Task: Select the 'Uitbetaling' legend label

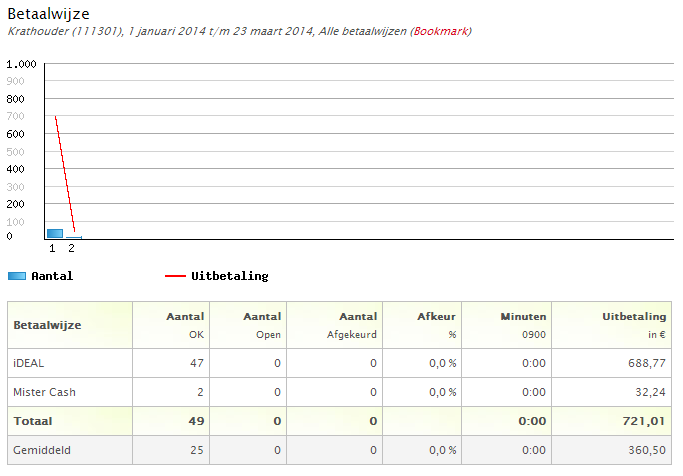Action: pyautogui.click(x=230, y=276)
